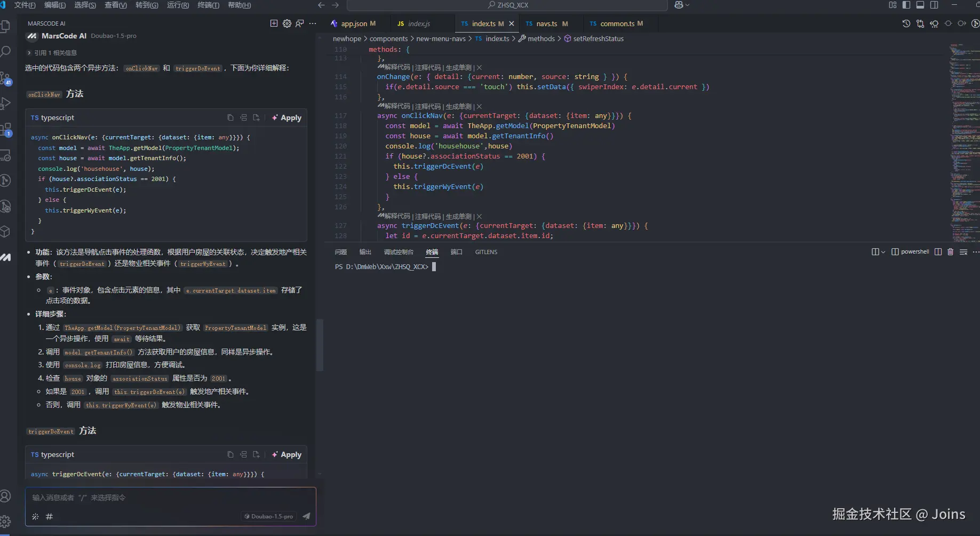The width and height of the screenshot is (980, 536).
Task: Open the 编辑(E) menu
Action: point(55,5)
